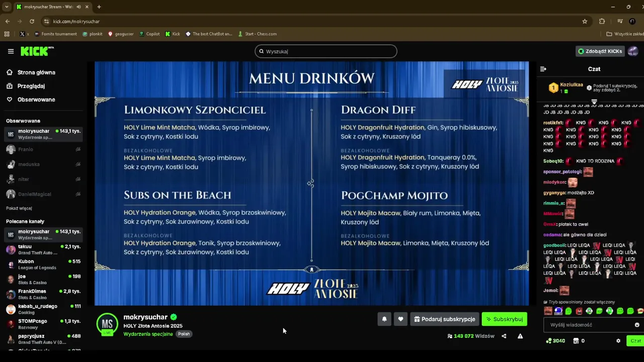The height and width of the screenshot is (362, 644).
Task: Select the angry red emote
Action: tap(579, 311)
